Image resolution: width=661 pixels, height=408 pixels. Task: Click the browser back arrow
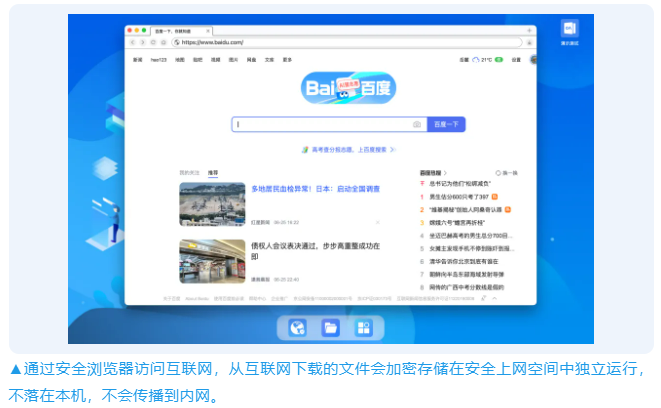pyautogui.click(x=132, y=43)
